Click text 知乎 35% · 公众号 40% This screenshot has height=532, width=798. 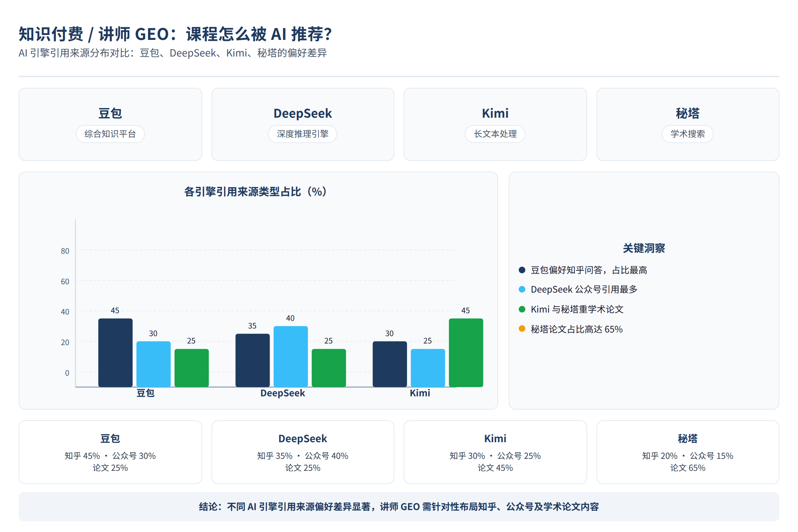303,456
